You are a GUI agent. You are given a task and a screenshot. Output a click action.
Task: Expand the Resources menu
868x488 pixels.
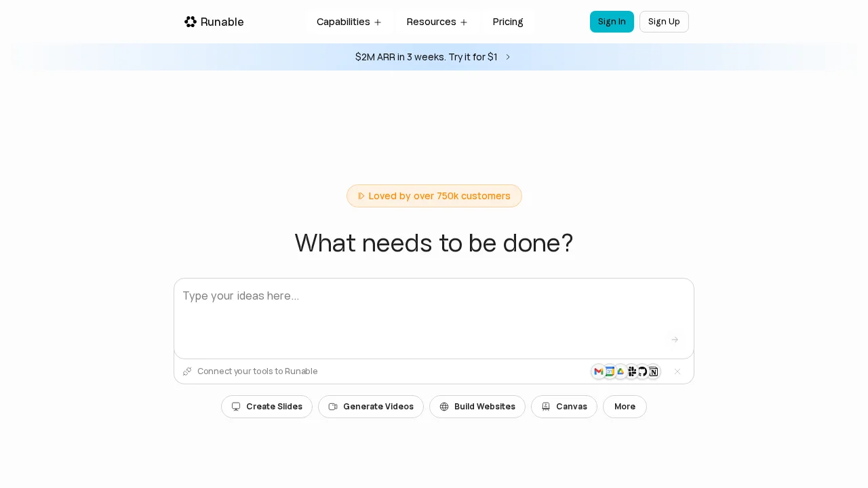pyautogui.click(x=437, y=22)
